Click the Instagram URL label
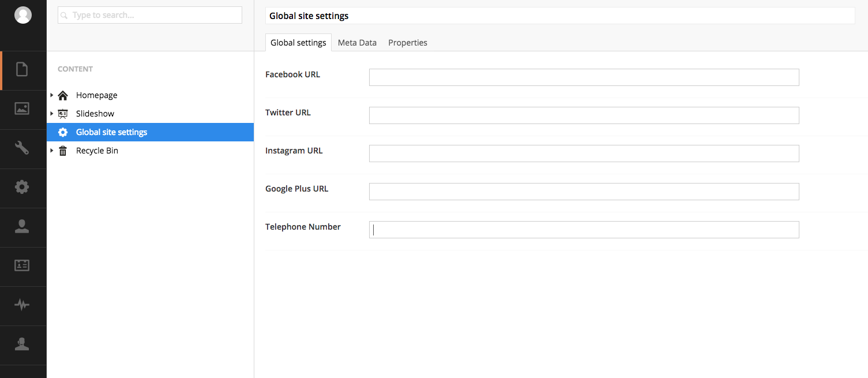Viewport: 868px width, 378px height. 294,151
